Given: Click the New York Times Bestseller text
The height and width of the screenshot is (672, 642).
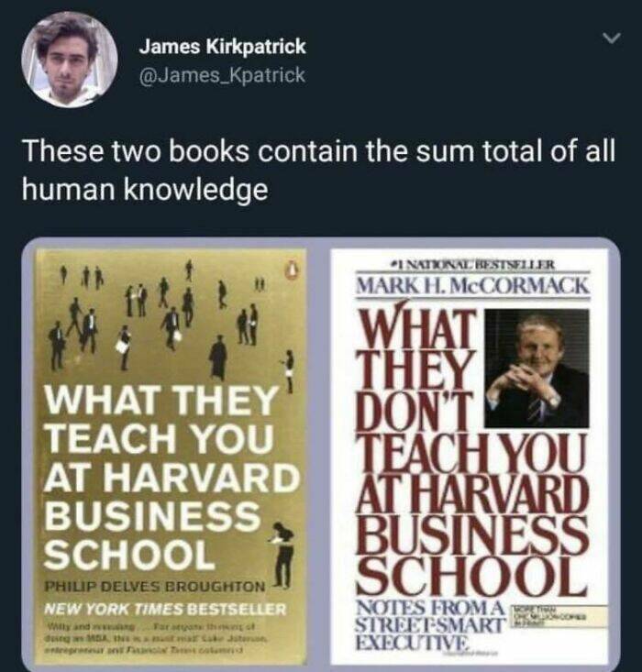Looking at the screenshot, I should click(x=165, y=609).
